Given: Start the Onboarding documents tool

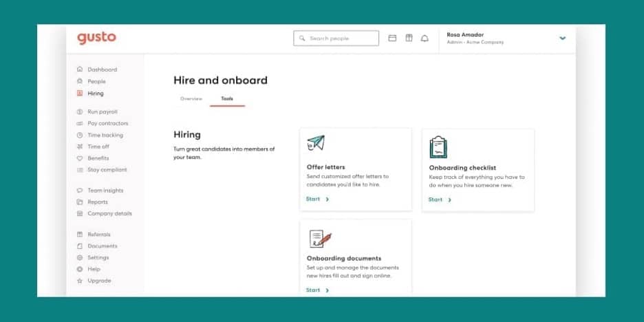Looking at the screenshot, I should click(x=317, y=290).
